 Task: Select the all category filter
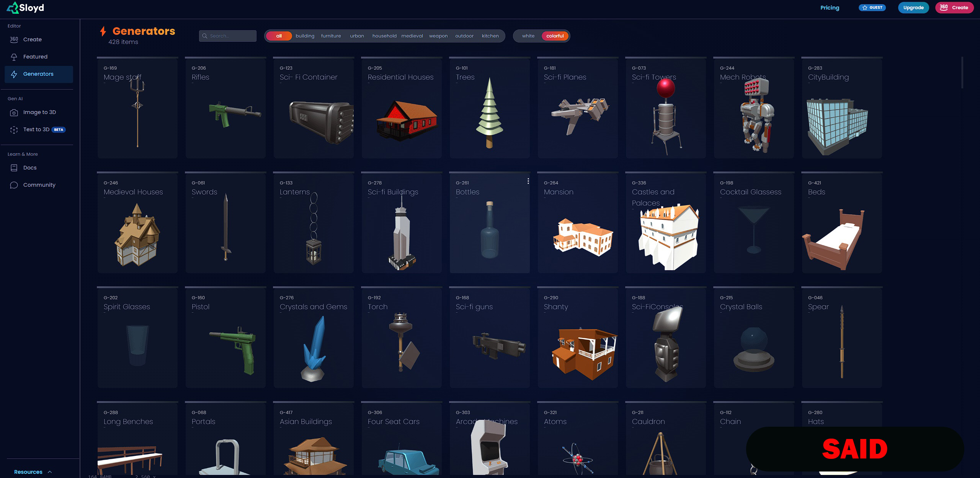[279, 36]
